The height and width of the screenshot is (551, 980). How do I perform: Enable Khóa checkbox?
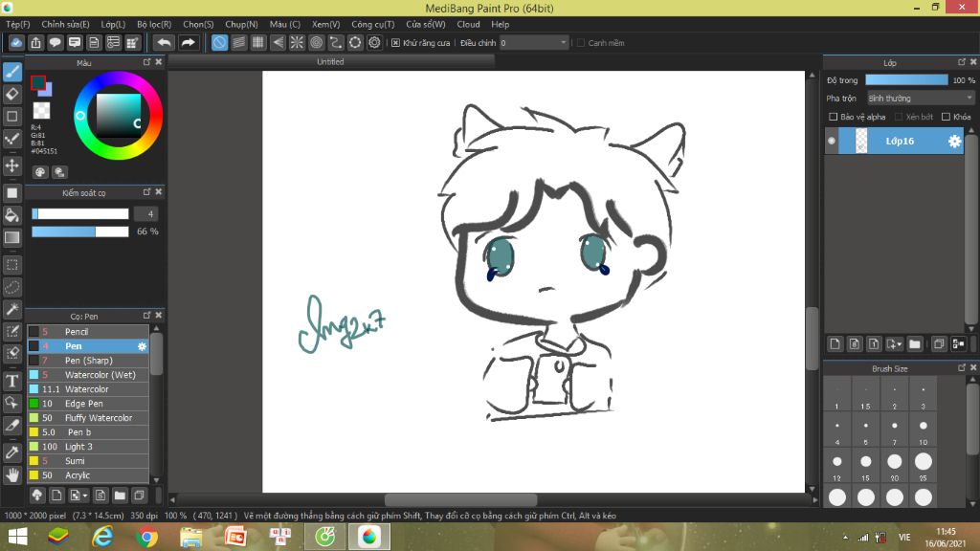click(x=946, y=117)
